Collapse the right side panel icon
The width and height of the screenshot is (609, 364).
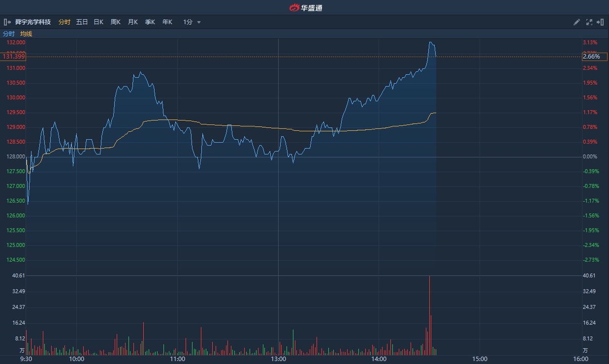600,22
